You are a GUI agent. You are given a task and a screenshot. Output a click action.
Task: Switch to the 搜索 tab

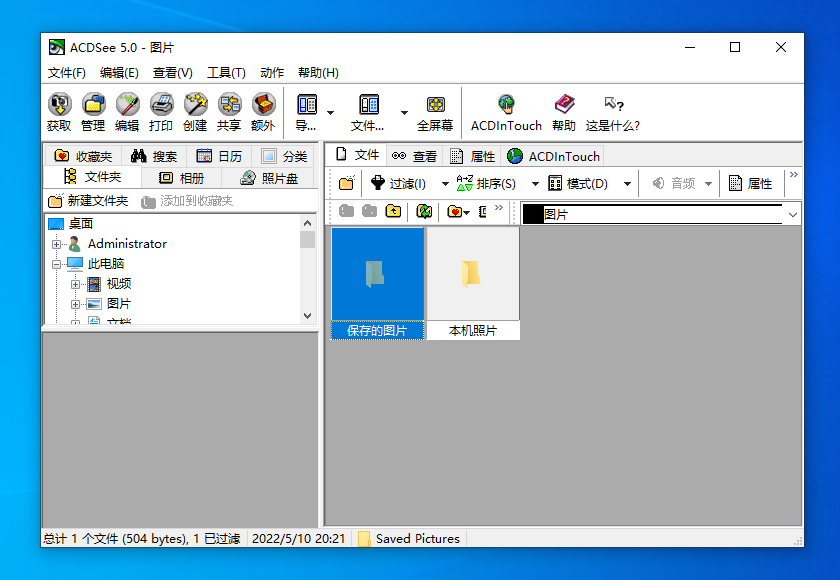[154, 156]
